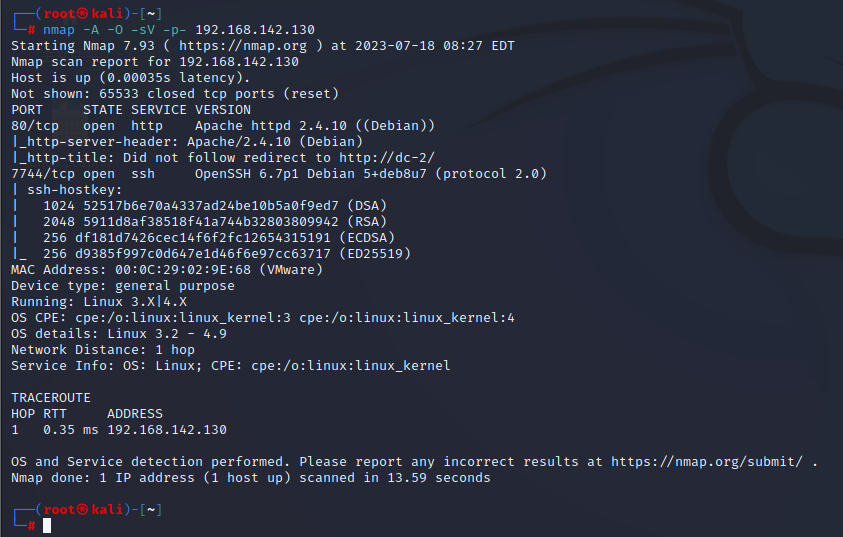Click the http://dc-2/ redirect URL
The height and width of the screenshot is (537, 843).
(387, 157)
